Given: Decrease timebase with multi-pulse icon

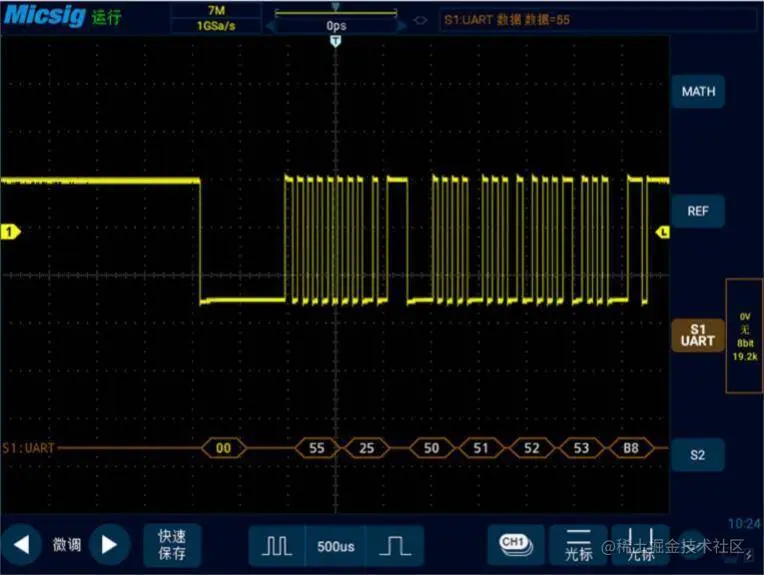Looking at the screenshot, I should point(277,546).
